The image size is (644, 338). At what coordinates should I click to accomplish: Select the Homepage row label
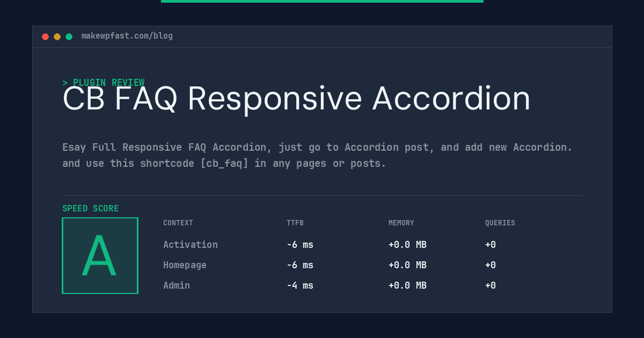click(185, 265)
